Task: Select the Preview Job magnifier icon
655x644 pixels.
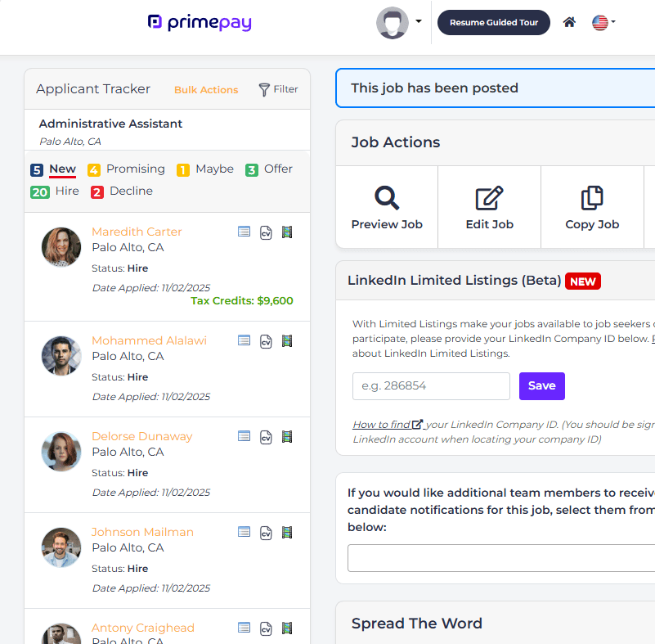Action: (x=386, y=199)
